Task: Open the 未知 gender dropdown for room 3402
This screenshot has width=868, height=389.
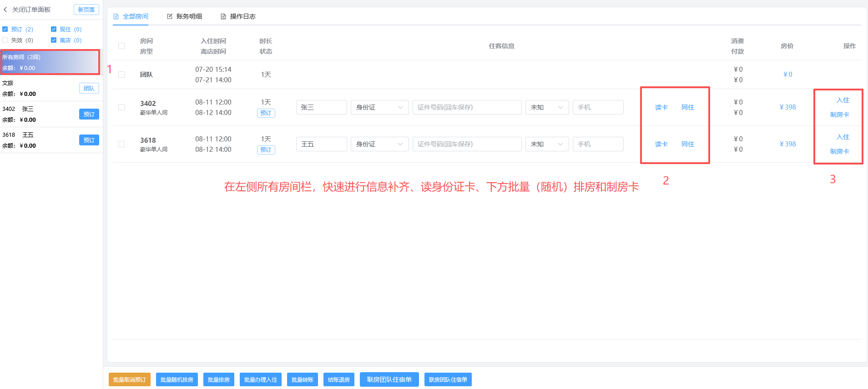Action: (547, 107)
